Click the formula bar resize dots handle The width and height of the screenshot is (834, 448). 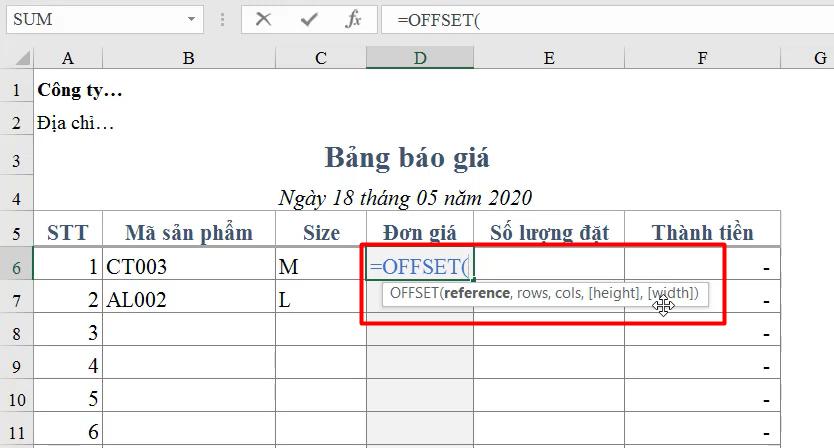click(222, 20)
